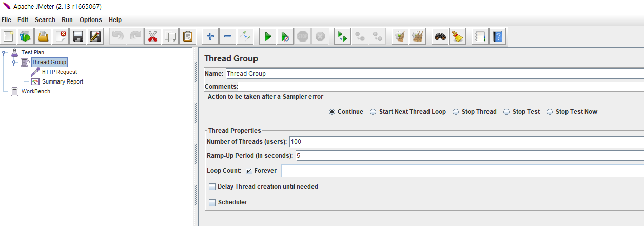This screenshot has height=226, width=644.
Task: Open Search with binoculars icon
Action: click(x=440, y=36)
